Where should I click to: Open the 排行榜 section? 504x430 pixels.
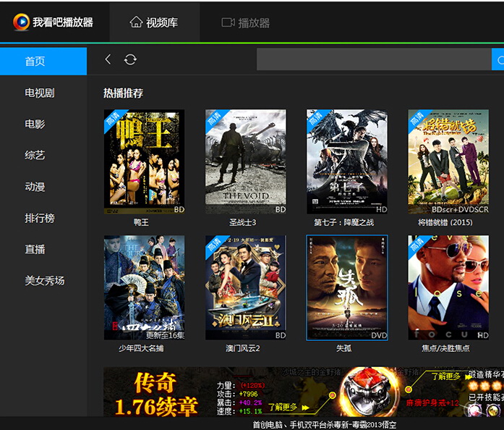pos(40,218)
